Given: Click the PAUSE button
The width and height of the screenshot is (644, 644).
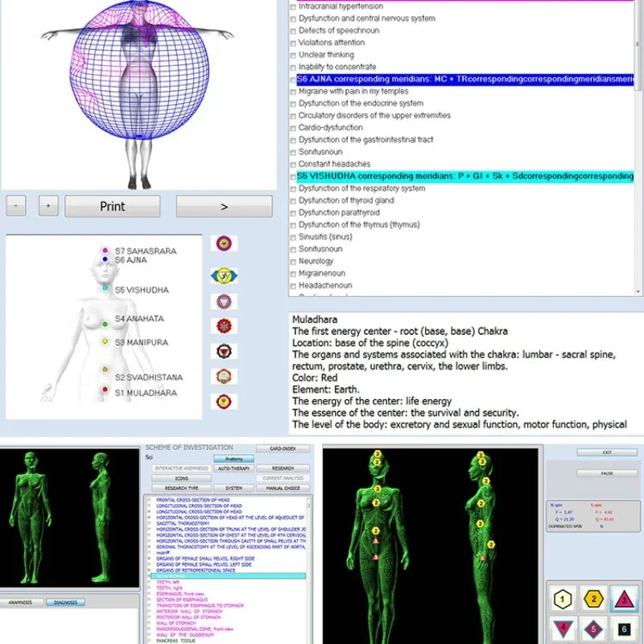Looking at the screenshot, I should [x=607, y=473].
